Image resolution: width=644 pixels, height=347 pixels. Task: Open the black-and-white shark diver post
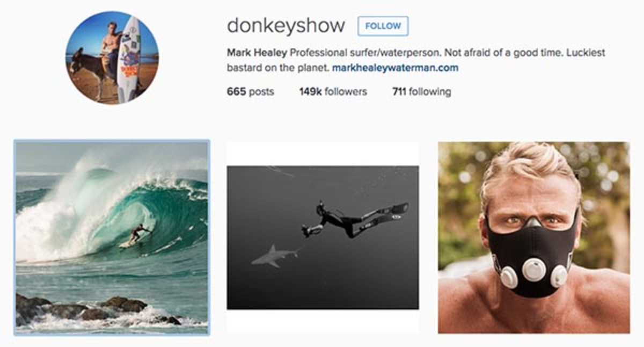point(323,237)
